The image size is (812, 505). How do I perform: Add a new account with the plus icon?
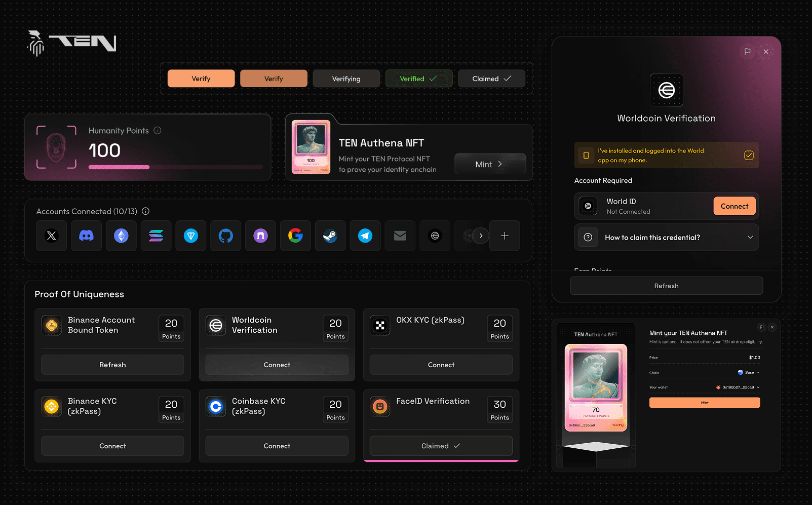[x=505, y=236]
